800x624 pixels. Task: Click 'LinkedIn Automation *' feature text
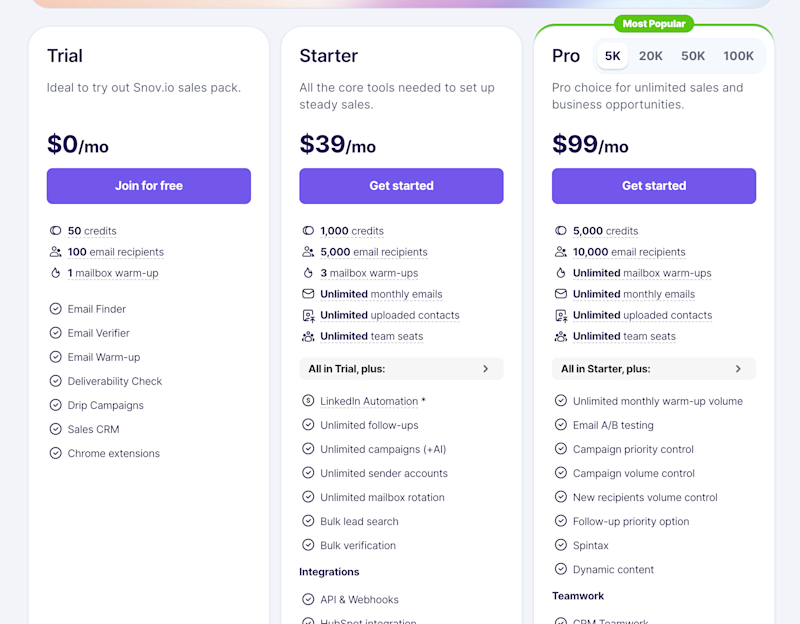click(373, 402)
